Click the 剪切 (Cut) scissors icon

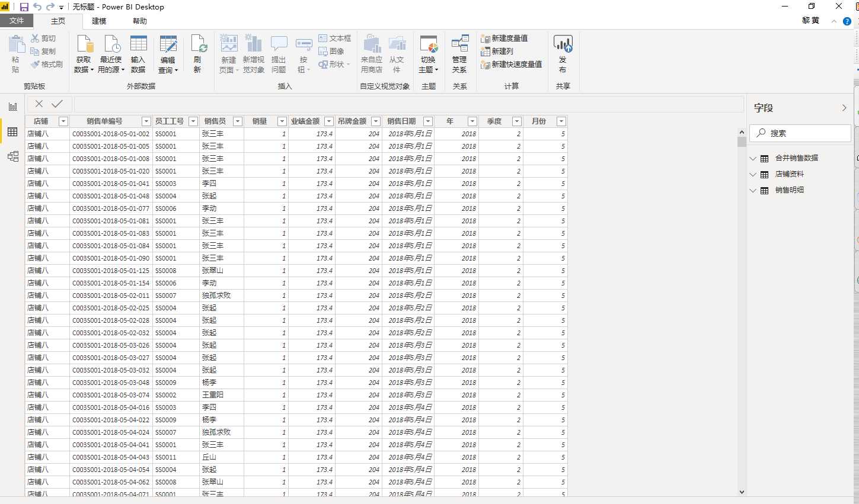36,38
